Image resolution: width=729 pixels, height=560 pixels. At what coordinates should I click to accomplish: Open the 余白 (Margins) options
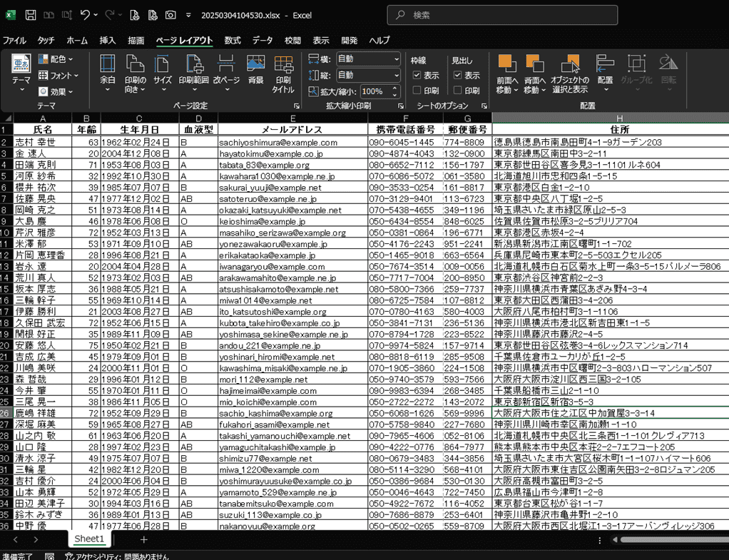click(107, 73)
